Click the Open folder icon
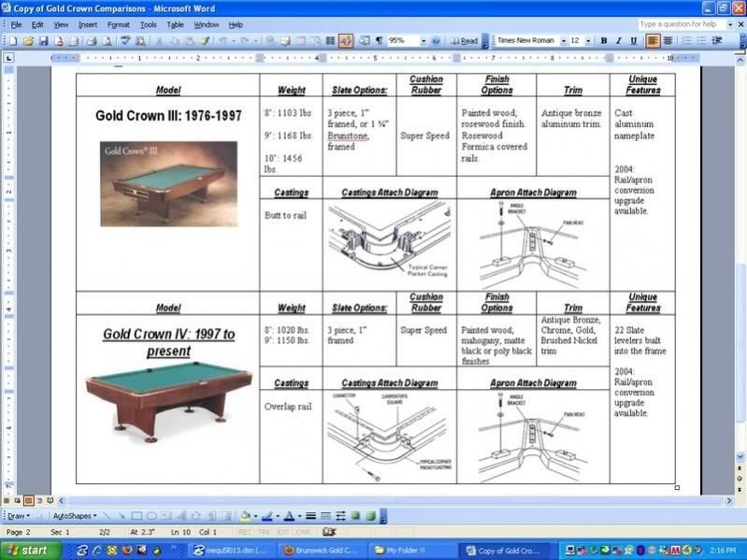This screenshot has width=747, height=560. coord(28,41)
